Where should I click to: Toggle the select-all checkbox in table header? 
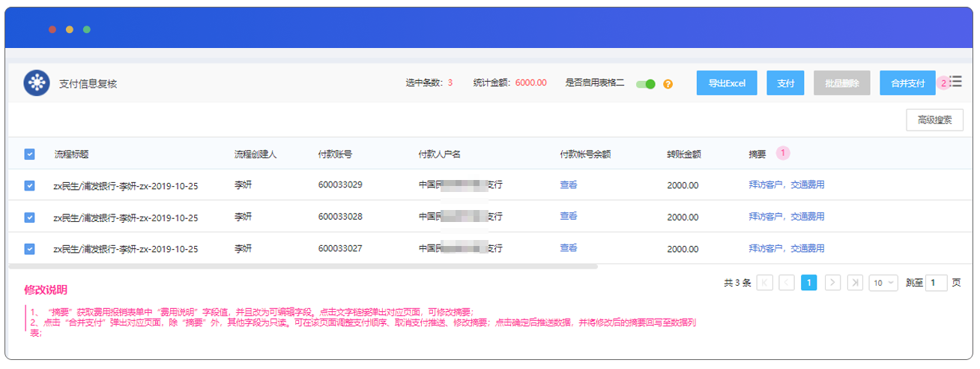[29, 154]
